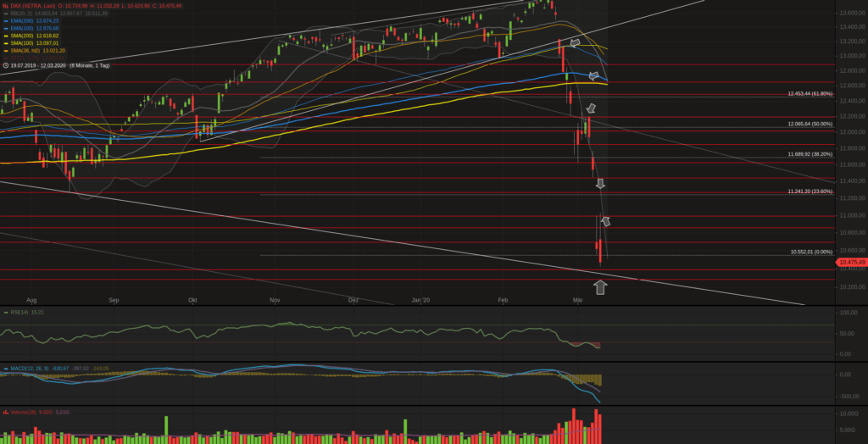Click 11.000,00 on the price axis

[x=853, y=215]
